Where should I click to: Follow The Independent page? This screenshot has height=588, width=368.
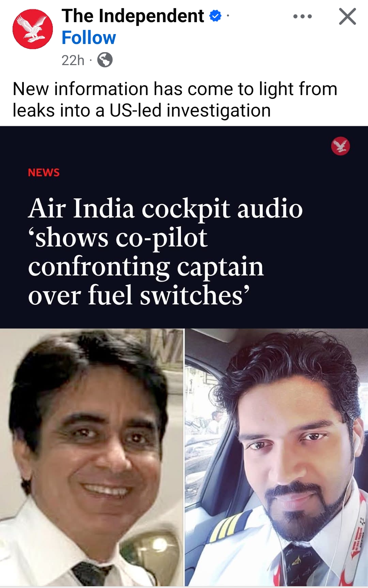[89, 37]
